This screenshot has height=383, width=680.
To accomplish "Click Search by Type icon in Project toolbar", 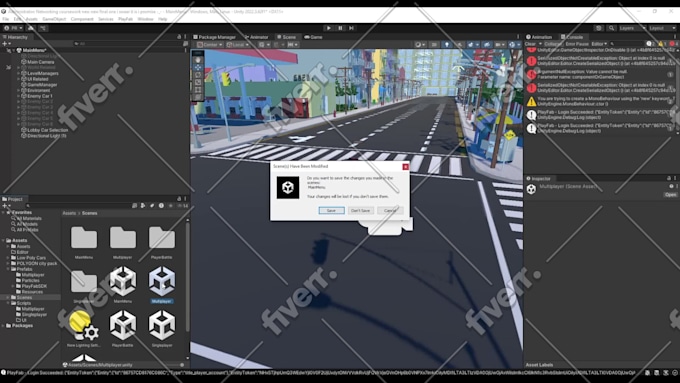I will coord(143,206).
